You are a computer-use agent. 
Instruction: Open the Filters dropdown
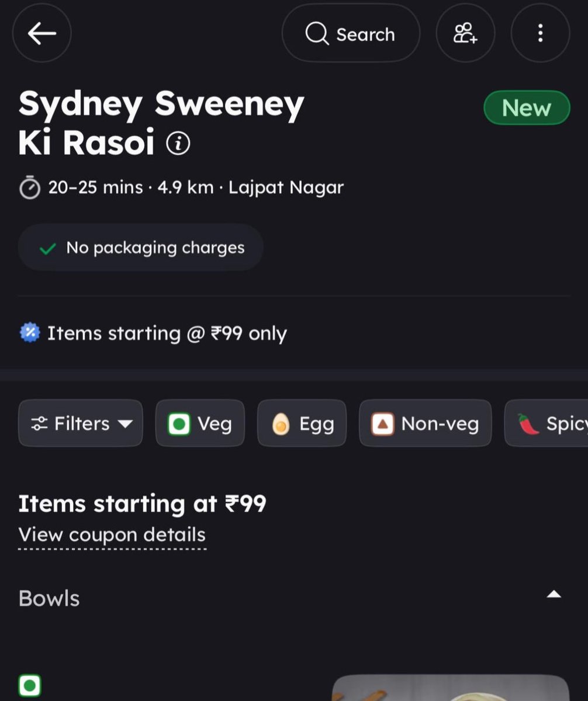81,424
